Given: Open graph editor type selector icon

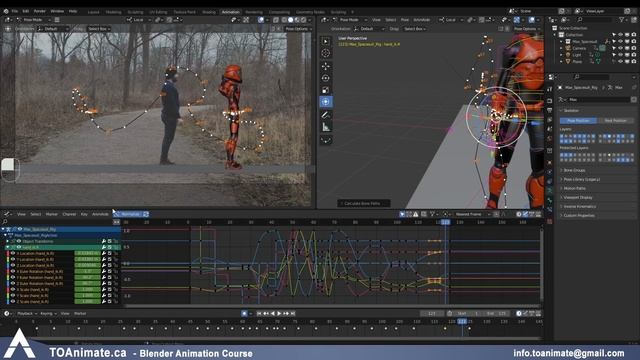Looking at the screenshot, I should point(7,214).
